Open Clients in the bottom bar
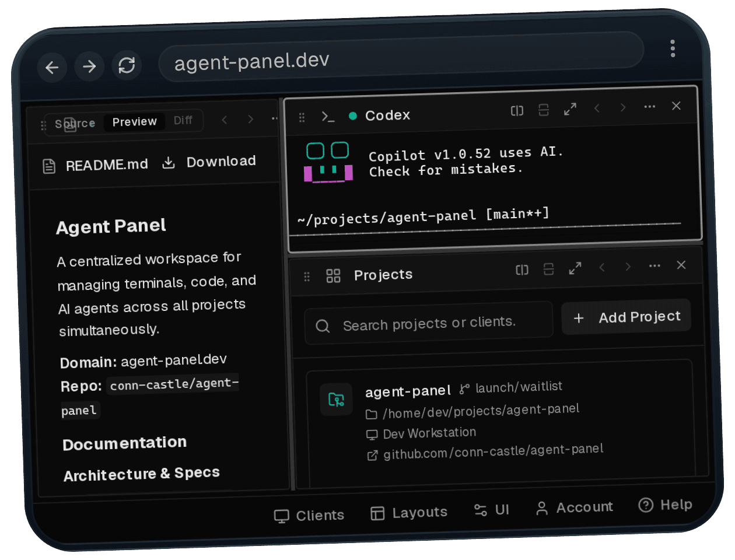The image size is (735, 560). pos(309,516)
